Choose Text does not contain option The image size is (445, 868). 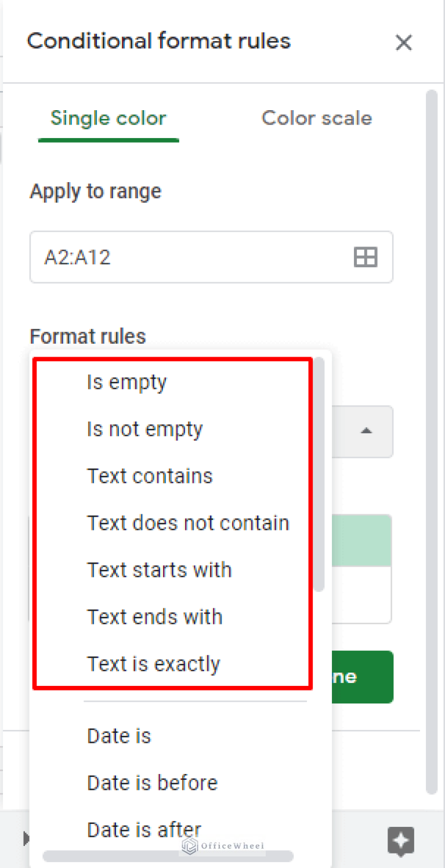tap(188, 522)
